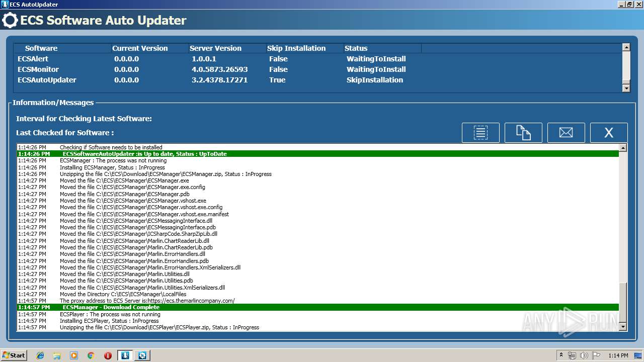Click the True skip value for ECSAutoUpdater

(277, 80)
